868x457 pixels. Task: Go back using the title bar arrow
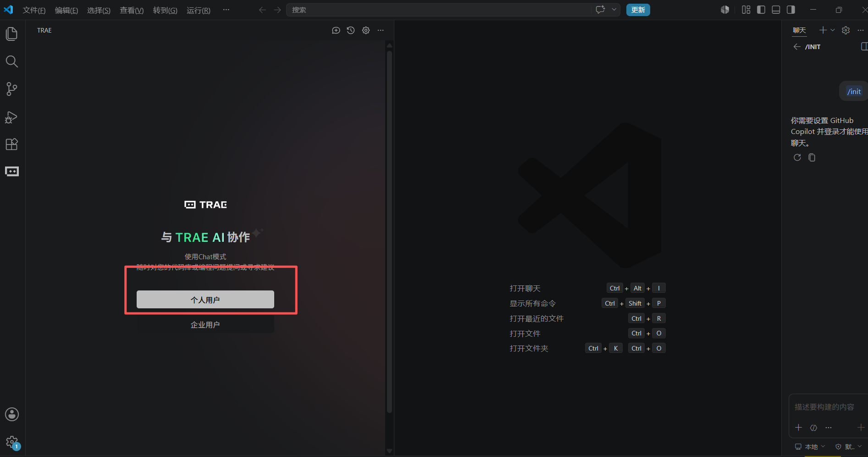[x=262, y=10]
